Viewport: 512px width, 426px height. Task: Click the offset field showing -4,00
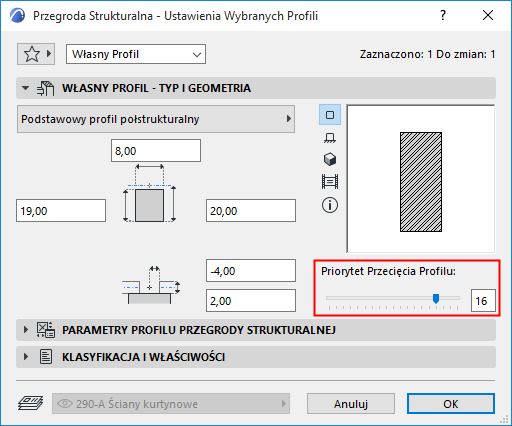(251, 271)
